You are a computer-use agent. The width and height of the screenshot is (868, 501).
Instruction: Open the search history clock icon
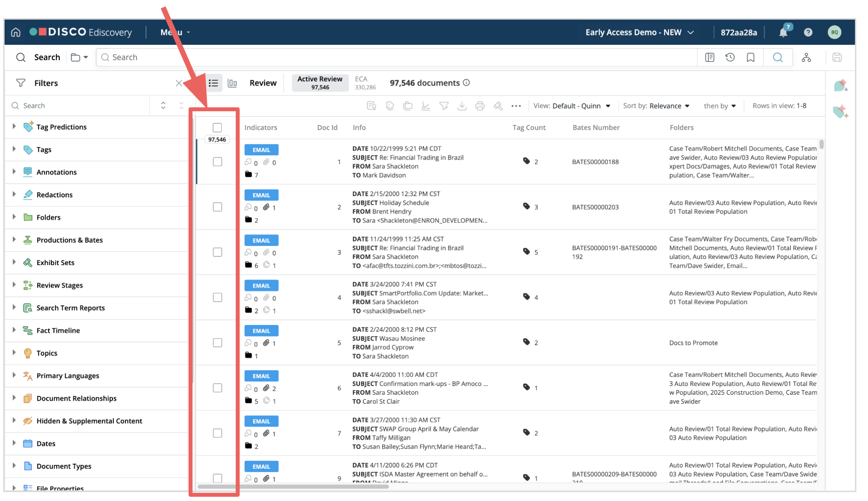click(730, 57)
